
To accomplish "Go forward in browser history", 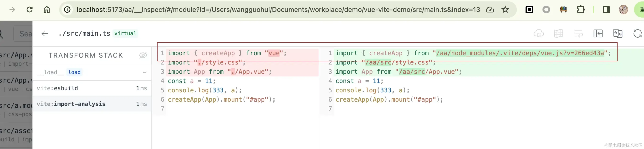I will click(x=12, y=10).
